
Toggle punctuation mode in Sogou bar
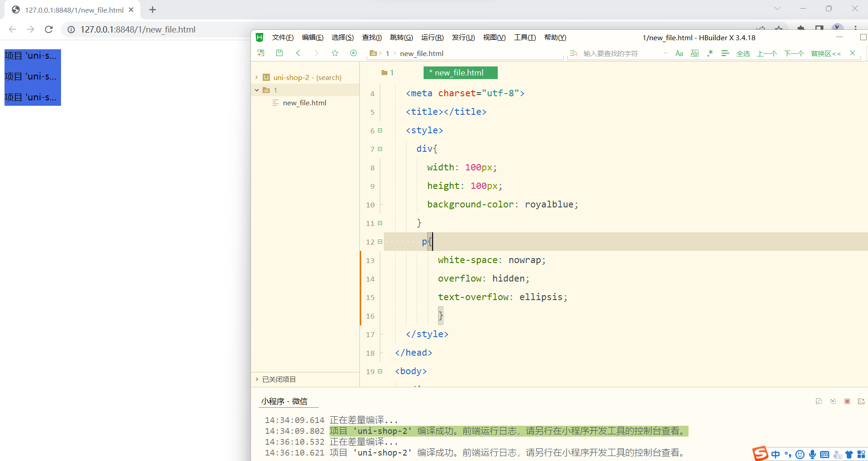(x=788, y=454)
